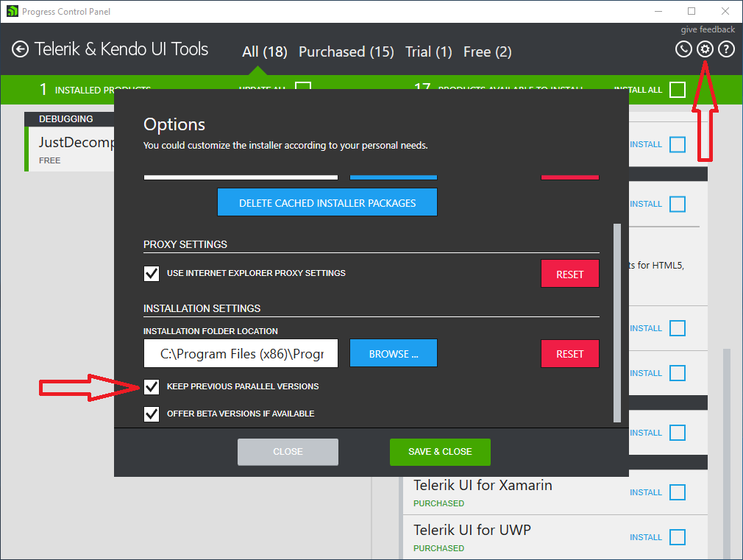Uncheck Keep Previous Parallel Versions
This screenshot has height=560, width=743.
(x=152, y=387)
